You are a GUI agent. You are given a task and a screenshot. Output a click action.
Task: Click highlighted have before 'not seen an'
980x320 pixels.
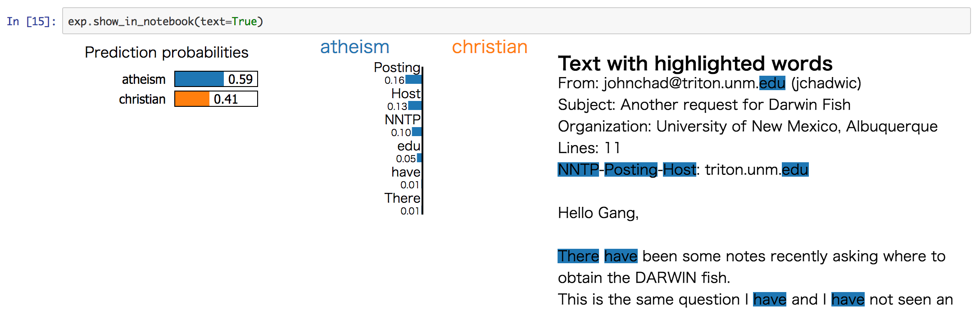tap(848, 299)
